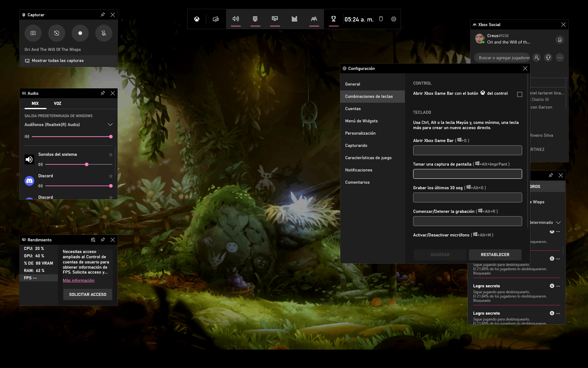Open settings gear in the top bar
The image size is (588, 368).
point(394,19)
